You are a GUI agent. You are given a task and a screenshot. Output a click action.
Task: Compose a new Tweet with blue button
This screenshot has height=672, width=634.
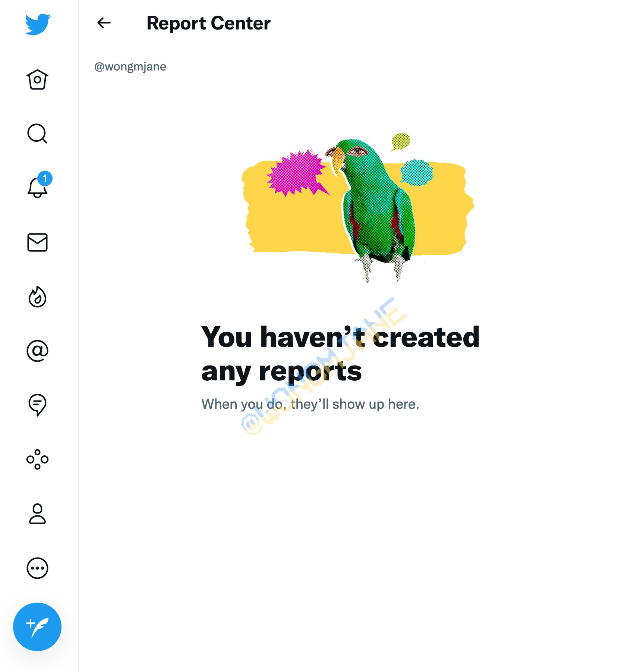coord(37,627)
